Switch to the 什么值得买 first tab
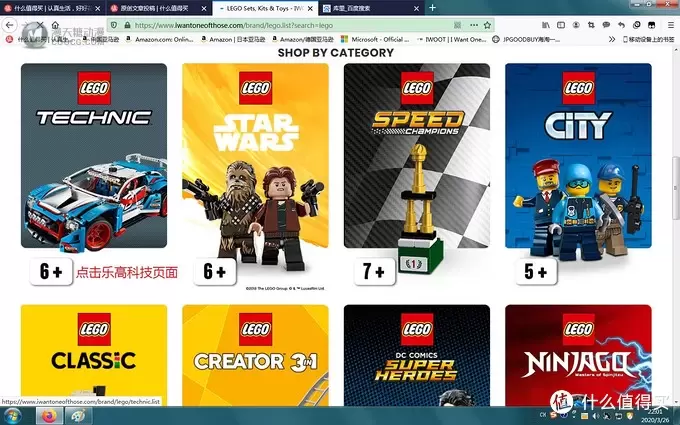The width and height of the screenshot is (680, 425). point(52,8)
